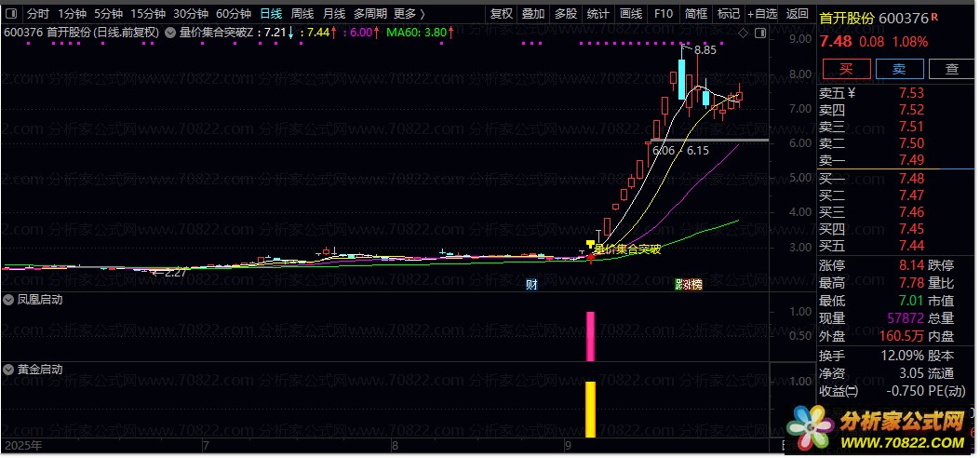Select the 1分钟 period tab
The width and height of the screenshot is (980, 458).
point(72,13)
